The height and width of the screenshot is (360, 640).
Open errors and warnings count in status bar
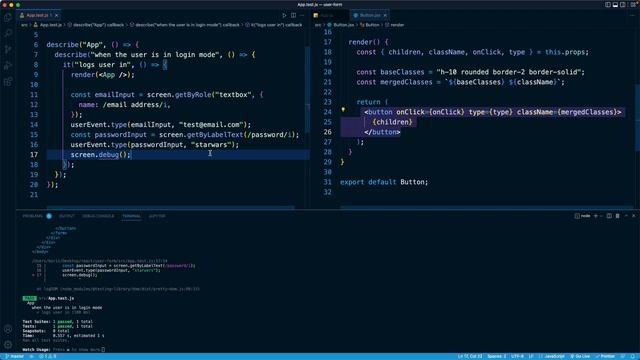[48, 356]
